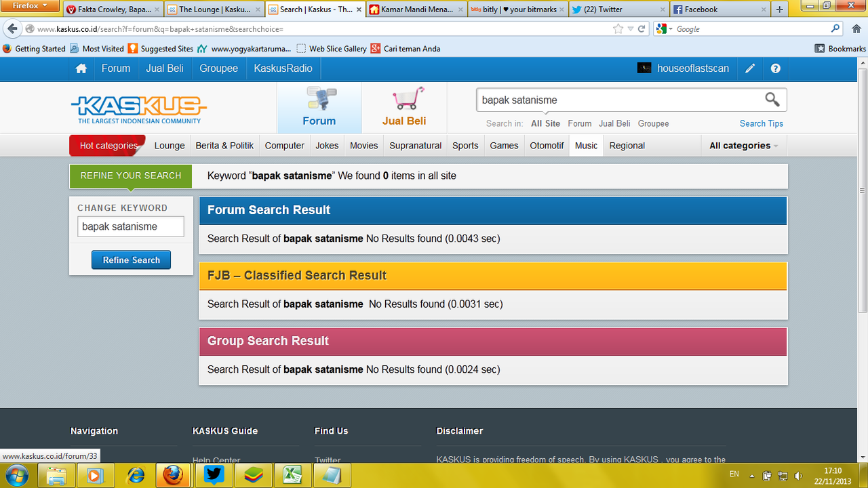Switch to Kamar Mandi Mena... tab
Image resolution: width=868 pixels, height=488 pixels.
(x=416, y=9)
